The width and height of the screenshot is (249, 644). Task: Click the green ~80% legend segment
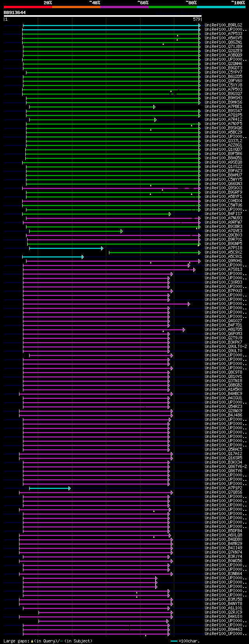[172, 7]
